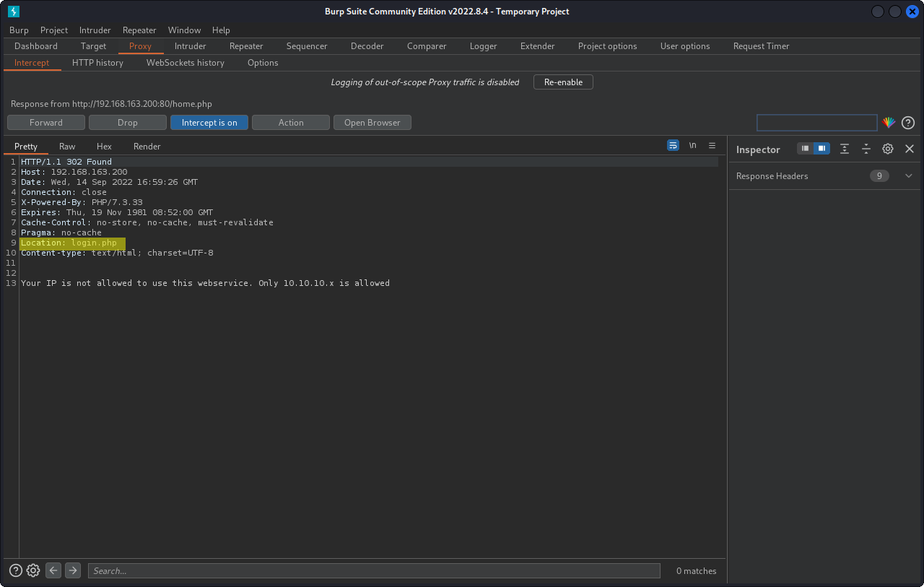Click the Re-enable logging button
The height and width of the screenshot is (587, 924).
tap(563, 82)
